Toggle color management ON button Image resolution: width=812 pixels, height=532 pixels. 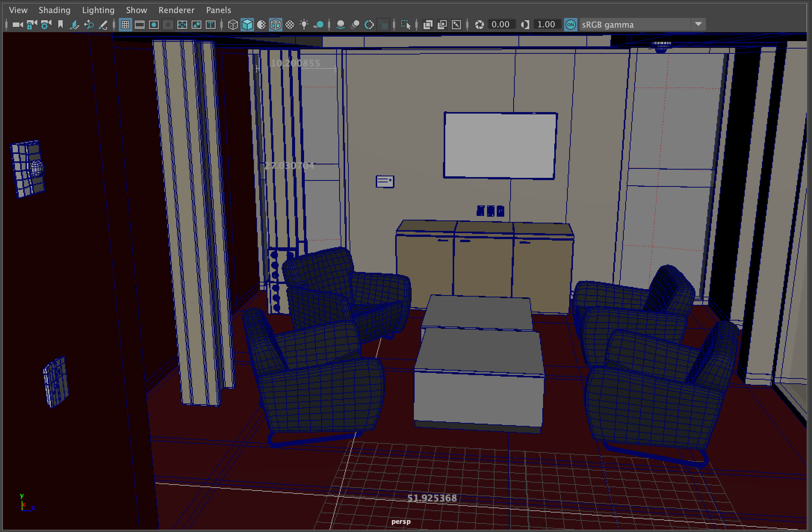[x=570, y=25]
